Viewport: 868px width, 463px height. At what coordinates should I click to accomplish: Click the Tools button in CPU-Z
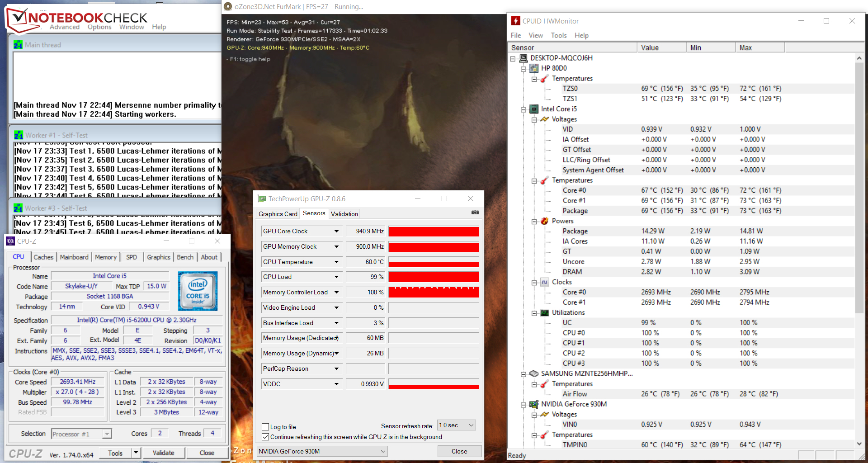point(115,453)
